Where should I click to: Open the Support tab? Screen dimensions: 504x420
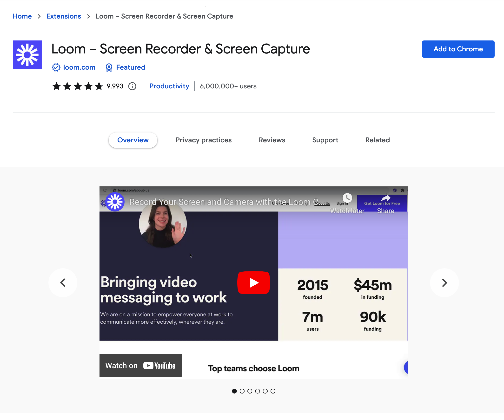(x=325, y=140)
